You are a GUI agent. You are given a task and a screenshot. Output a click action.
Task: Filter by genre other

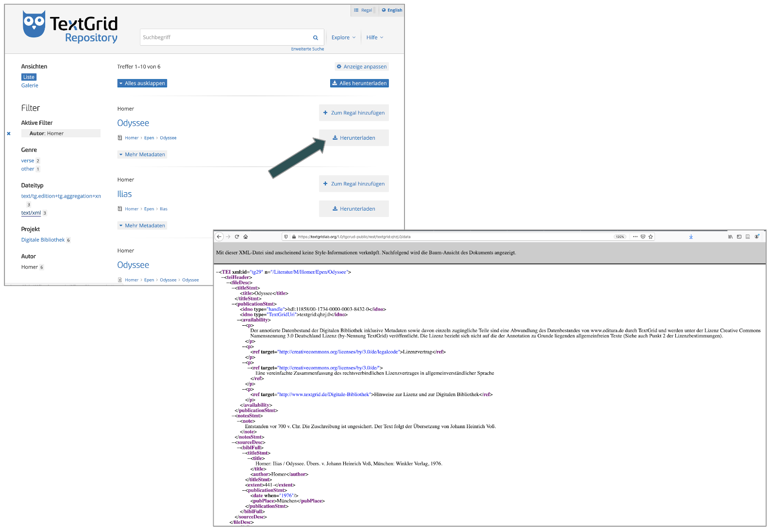(28, 169)
